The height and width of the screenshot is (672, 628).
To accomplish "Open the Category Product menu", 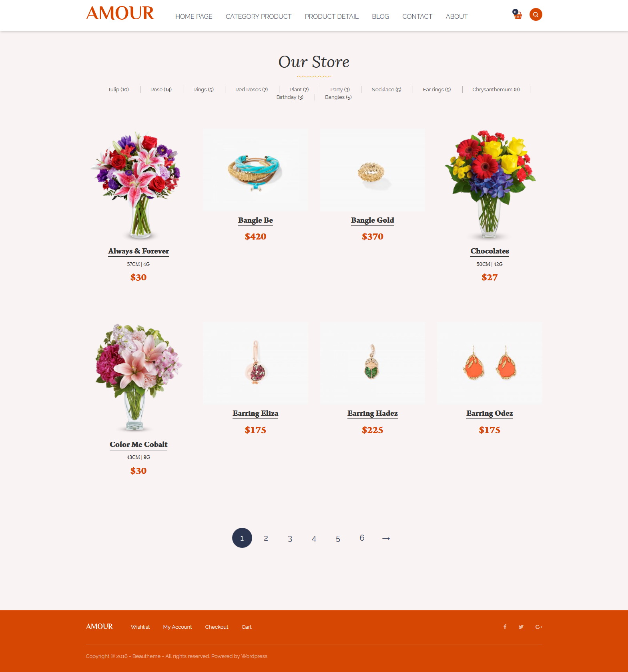I will (259, 16).
